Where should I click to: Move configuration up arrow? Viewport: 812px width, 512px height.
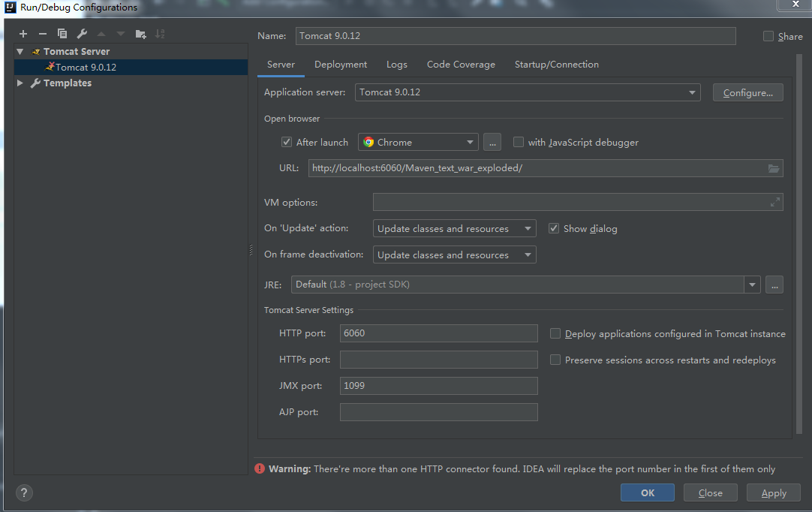tap(101, 34)
